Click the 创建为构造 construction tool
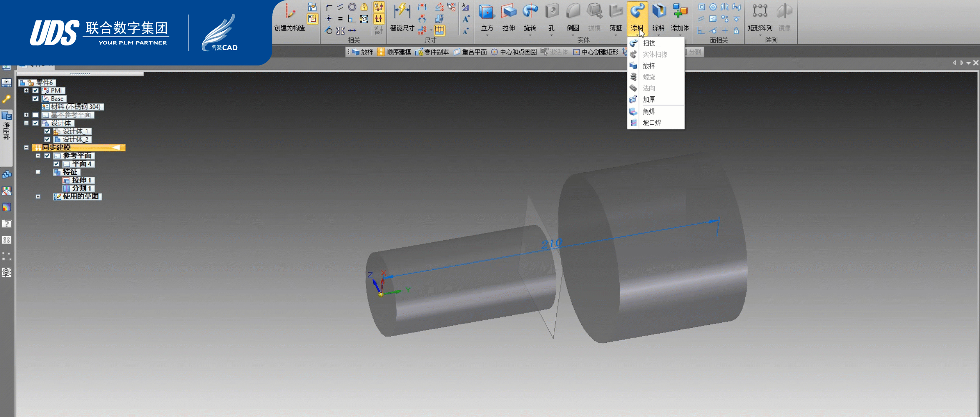Viewport: 980px width, 417px height. (x=289, y=17)
